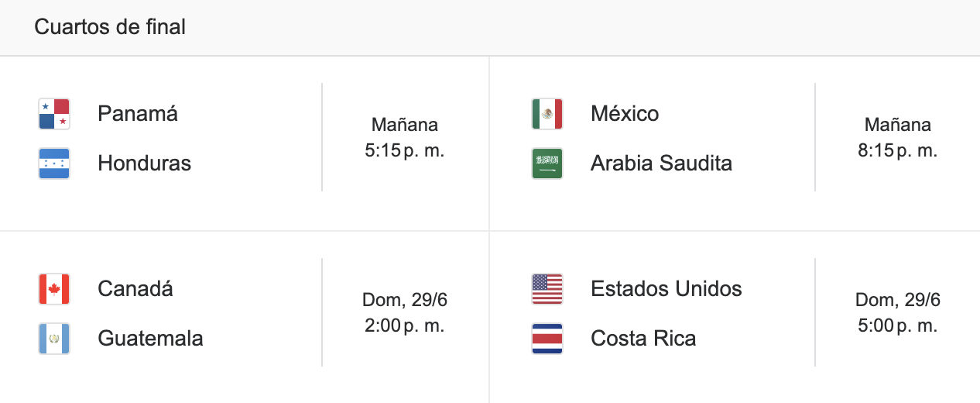The image size is (980, 403).
Task: Open match time Dom, 29/6 2:00 p. m.
Action: pos(405,312)
